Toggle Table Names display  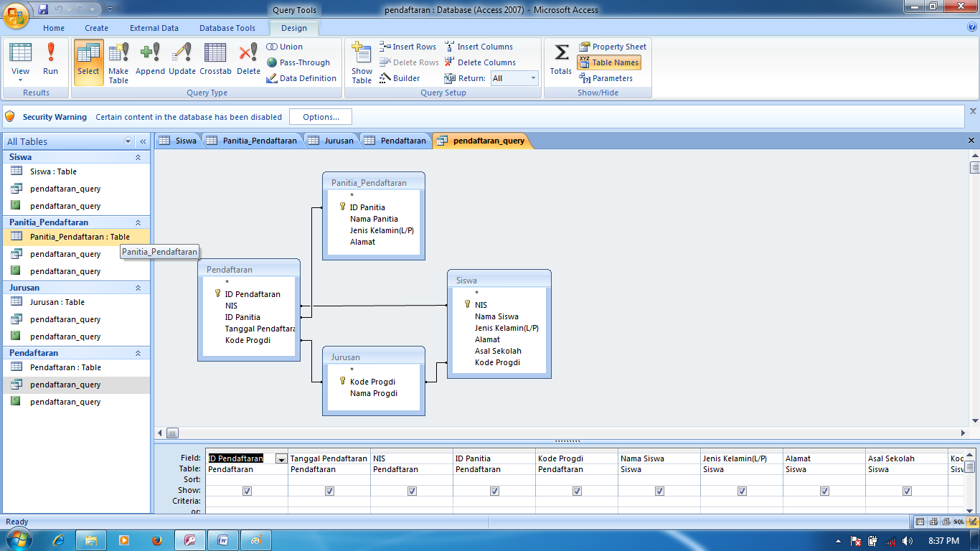pyautogui.click(x=608, y=62)
